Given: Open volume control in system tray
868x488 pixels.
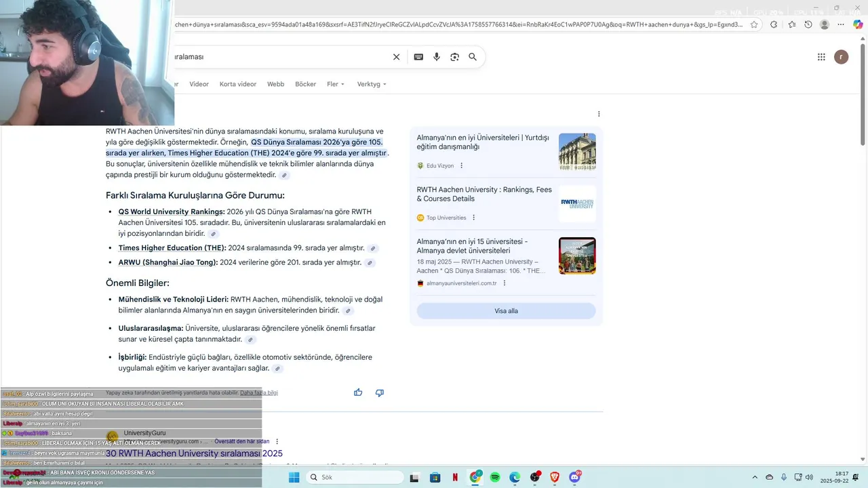Looking at the screenshot, I should pos(809,477).
